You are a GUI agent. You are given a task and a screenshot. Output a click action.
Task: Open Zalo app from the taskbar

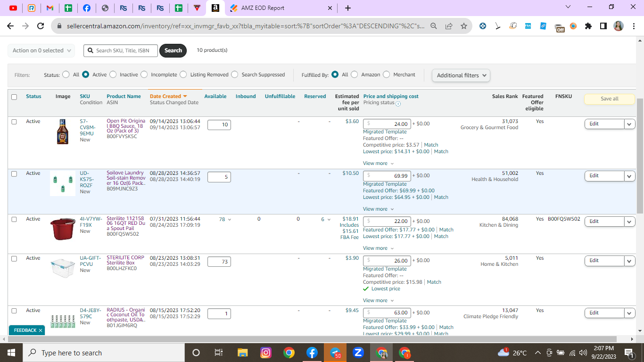click(x=358, y=353)
